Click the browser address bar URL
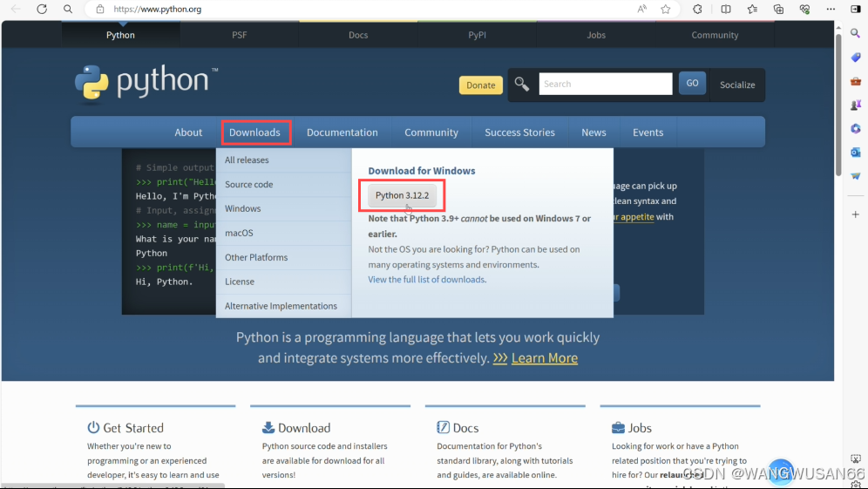Viewport: 868px width, 489px height. click(x=157, y=9)
